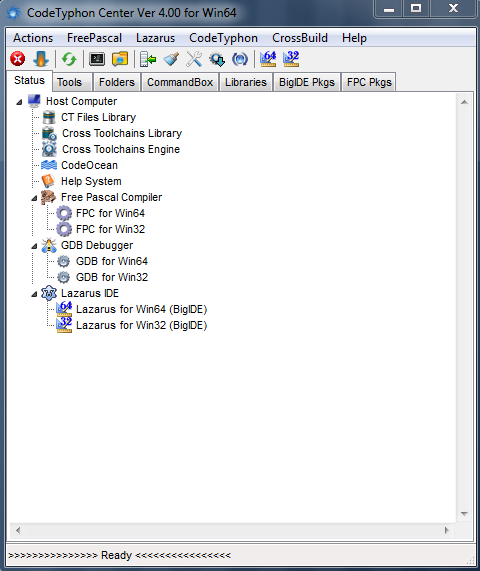Launch the 32-bit IDE toolbar icon
Screen dimensions: 480x571
(291, 59)
